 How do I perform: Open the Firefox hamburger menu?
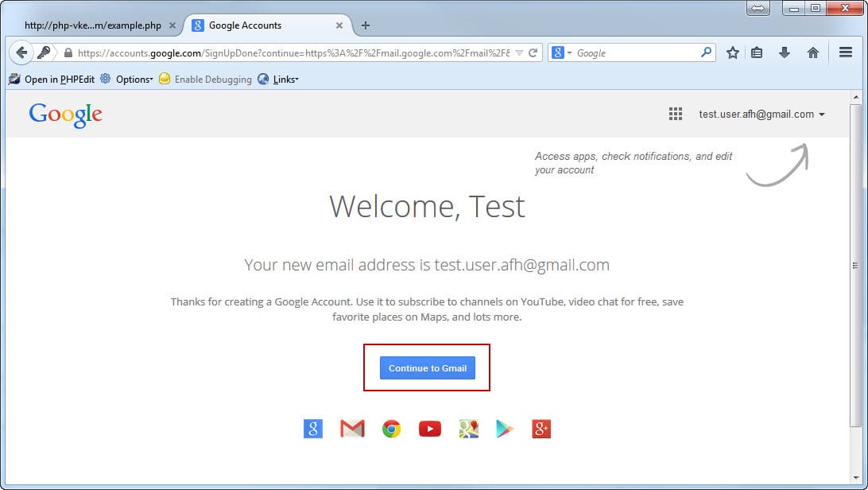pyautogui.click(x=846, y=52)
